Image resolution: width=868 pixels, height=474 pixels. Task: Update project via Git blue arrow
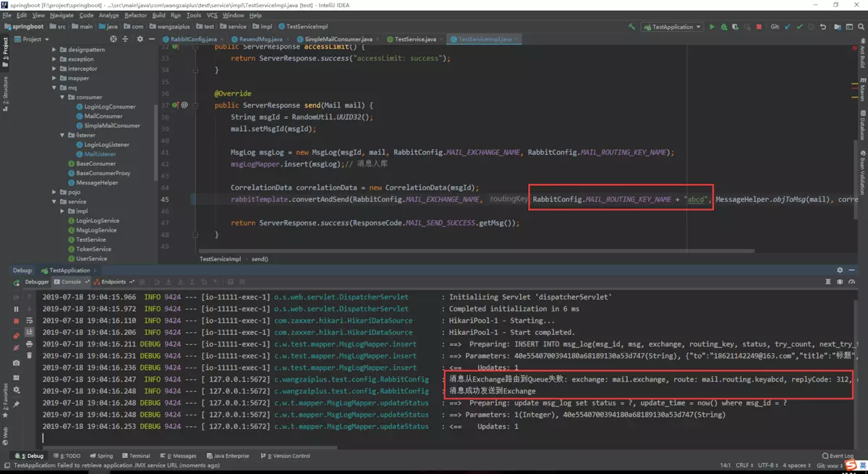click(x=788, y=27)
